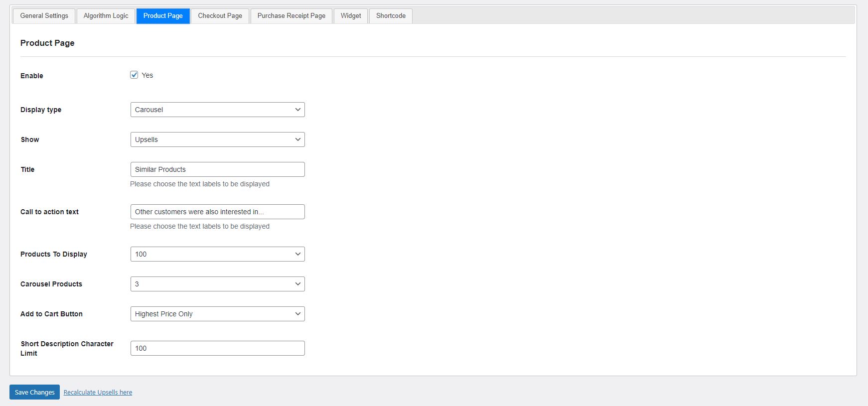Click the Yes label beside Enable

coord(147,75)
